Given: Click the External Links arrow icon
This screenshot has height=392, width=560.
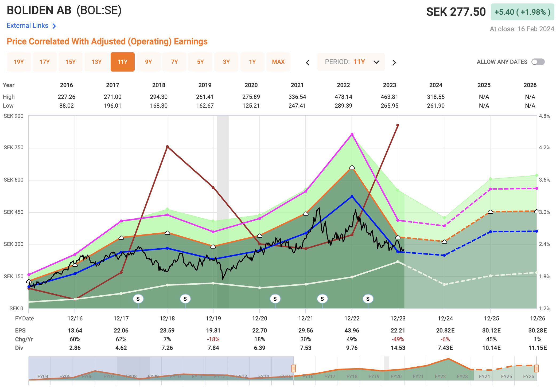Looking at the screenshot, I should coord(54,26).
